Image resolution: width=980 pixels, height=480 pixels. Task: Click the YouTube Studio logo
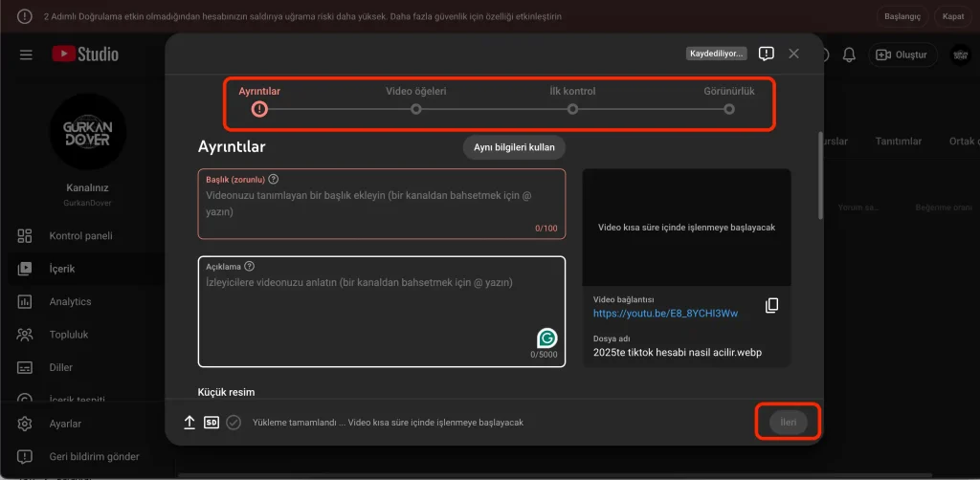[x=85, y=55]
